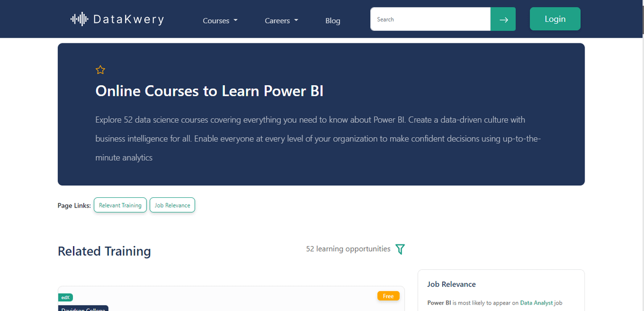Toggle the star favorite icon

point(100,70)
